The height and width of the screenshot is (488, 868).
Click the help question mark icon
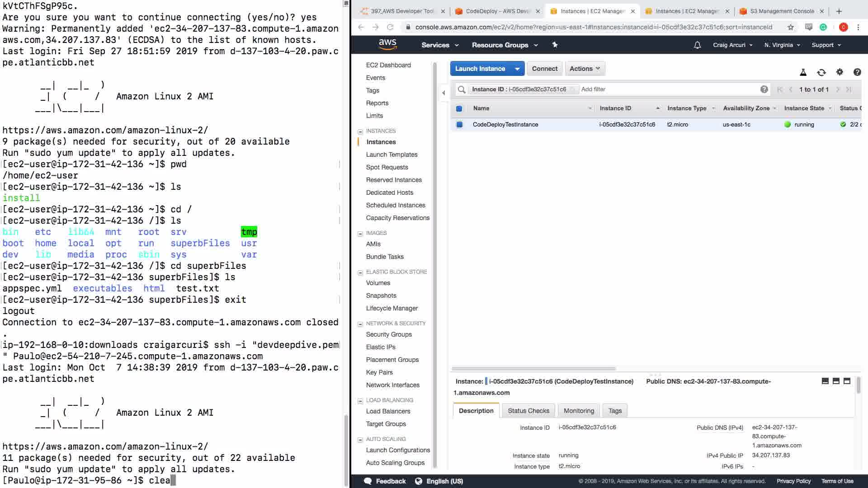coord(857,72)
